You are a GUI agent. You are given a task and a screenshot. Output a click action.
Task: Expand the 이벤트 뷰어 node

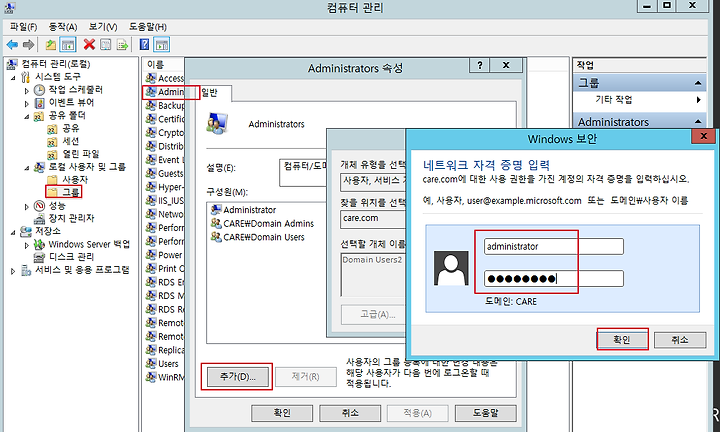[27, 103]
